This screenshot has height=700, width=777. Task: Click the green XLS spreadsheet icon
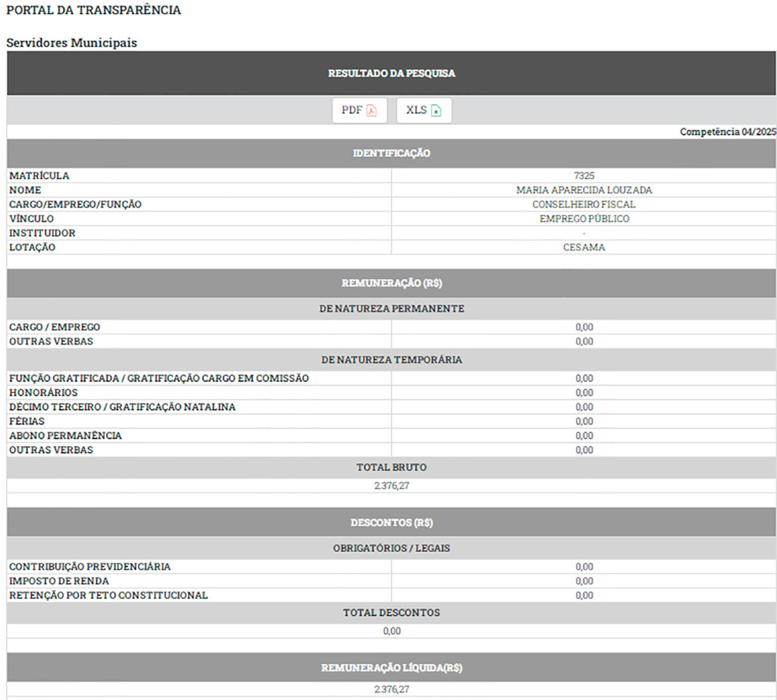click(436, 111)
